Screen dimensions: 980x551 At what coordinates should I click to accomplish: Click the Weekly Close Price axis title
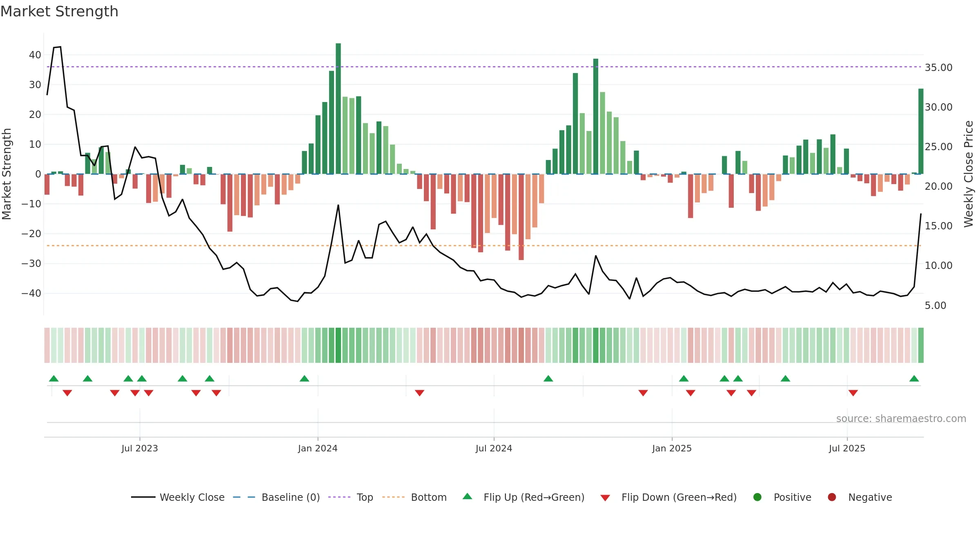click(x=969, y=174)
